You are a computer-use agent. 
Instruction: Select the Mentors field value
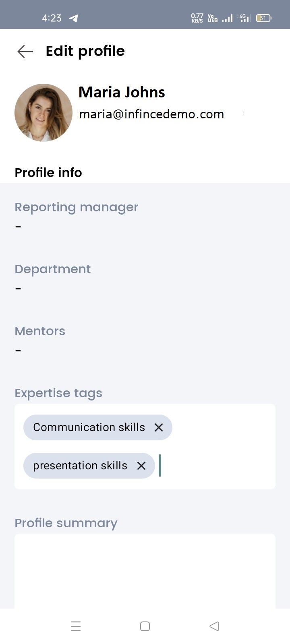point(18,351)
